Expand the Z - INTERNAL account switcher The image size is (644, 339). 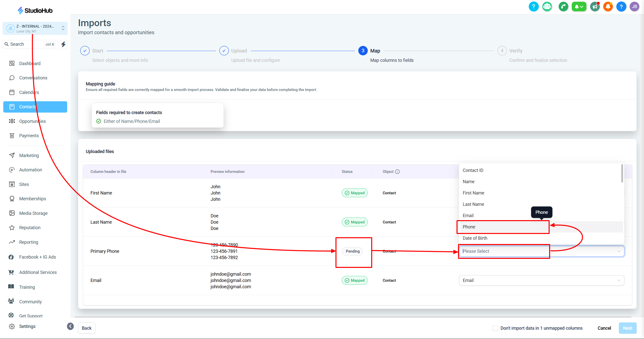35,28
